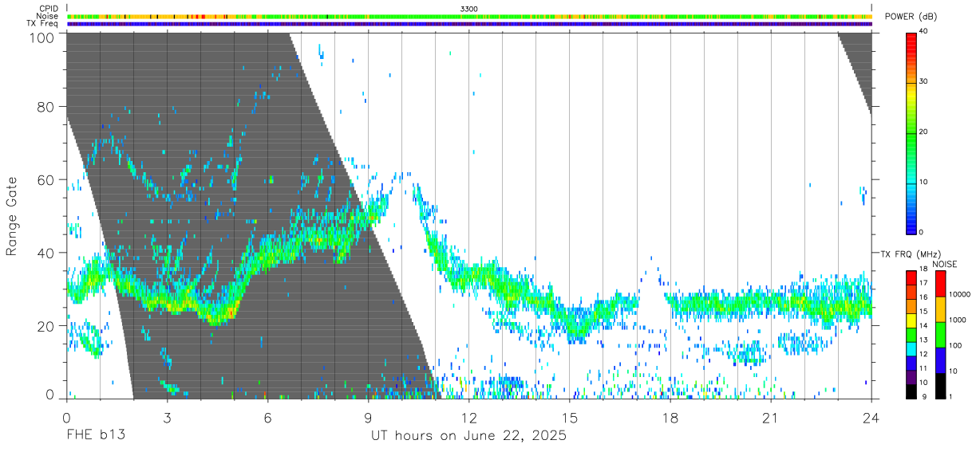Image resolution: width=980 pixels, height=452 pixels.
Task: Click the 24 hour tick on time axis
Action: pyautogui.click(x=871, y=418)
